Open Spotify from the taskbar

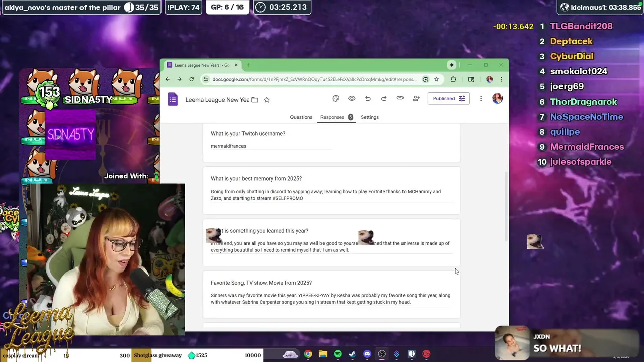338,354
